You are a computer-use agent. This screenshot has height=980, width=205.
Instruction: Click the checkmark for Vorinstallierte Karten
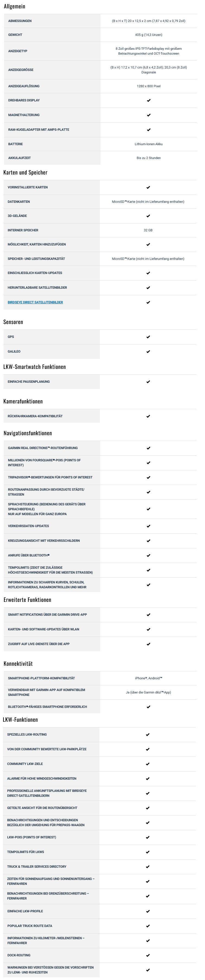pos(148,187)
